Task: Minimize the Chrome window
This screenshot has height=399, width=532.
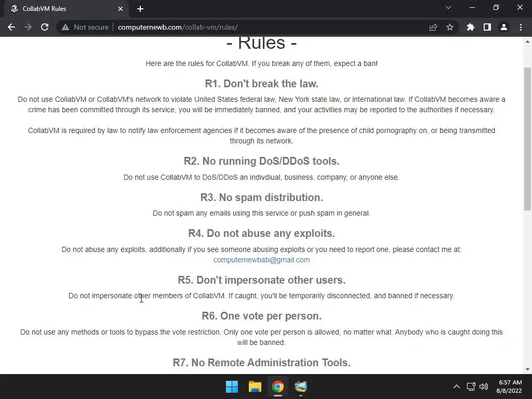Action: [x=472, y=7]
